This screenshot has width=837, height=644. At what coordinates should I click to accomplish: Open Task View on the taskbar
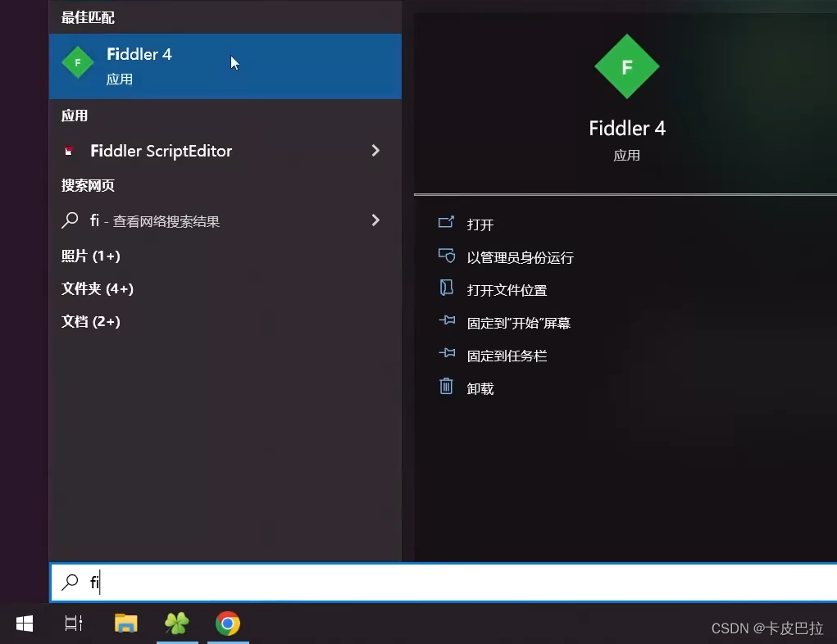pyautogui.click(x=74, y=624)
